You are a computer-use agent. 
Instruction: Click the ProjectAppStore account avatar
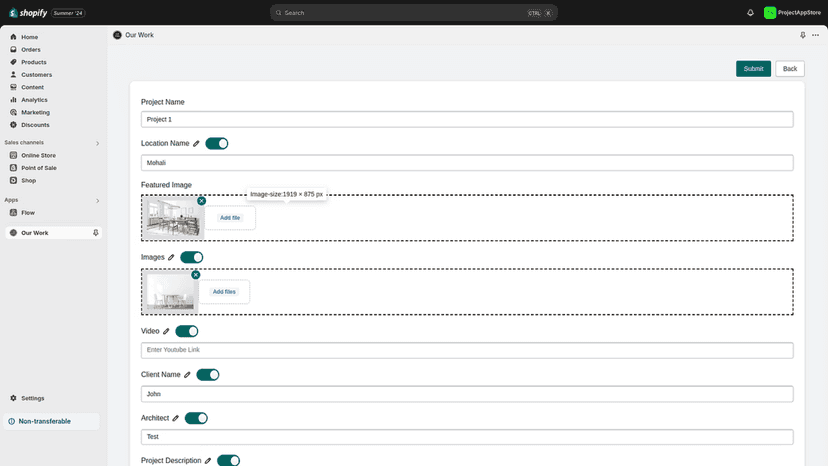point(770,13)
